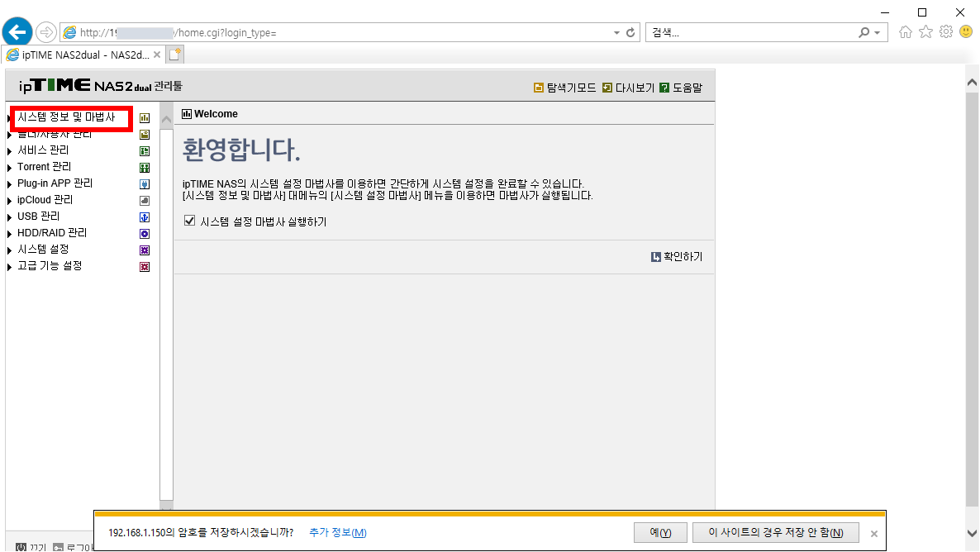Dismiss the password save bar

[873, 533]
